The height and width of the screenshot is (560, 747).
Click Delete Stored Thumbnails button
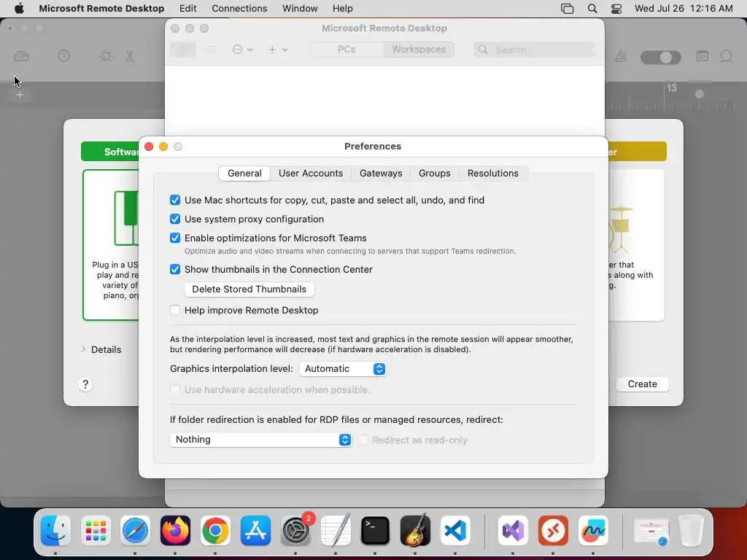coord(249,289)
